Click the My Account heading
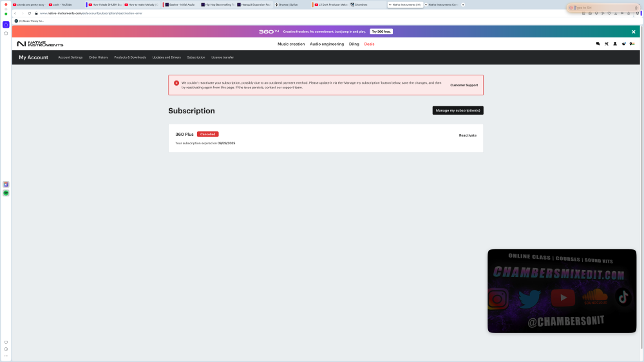The width and height of the screenshot is (644, 362). pos(33,57)
